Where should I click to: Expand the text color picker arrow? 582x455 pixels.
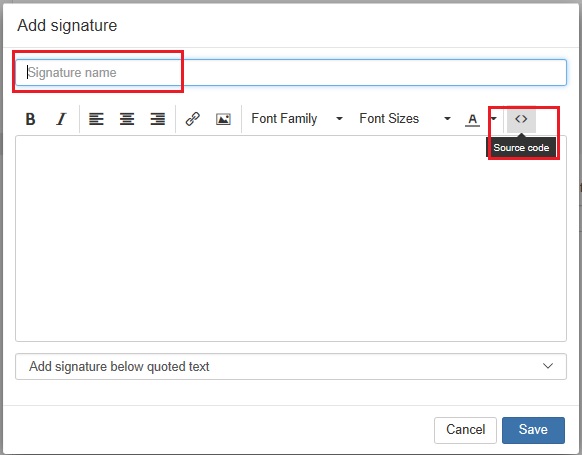(493, 119)
